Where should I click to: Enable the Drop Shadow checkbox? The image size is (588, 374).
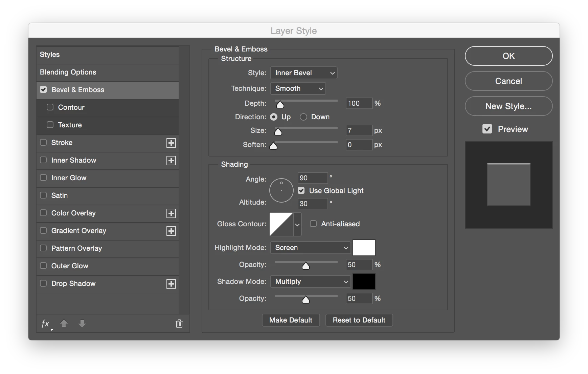[43, 283]
